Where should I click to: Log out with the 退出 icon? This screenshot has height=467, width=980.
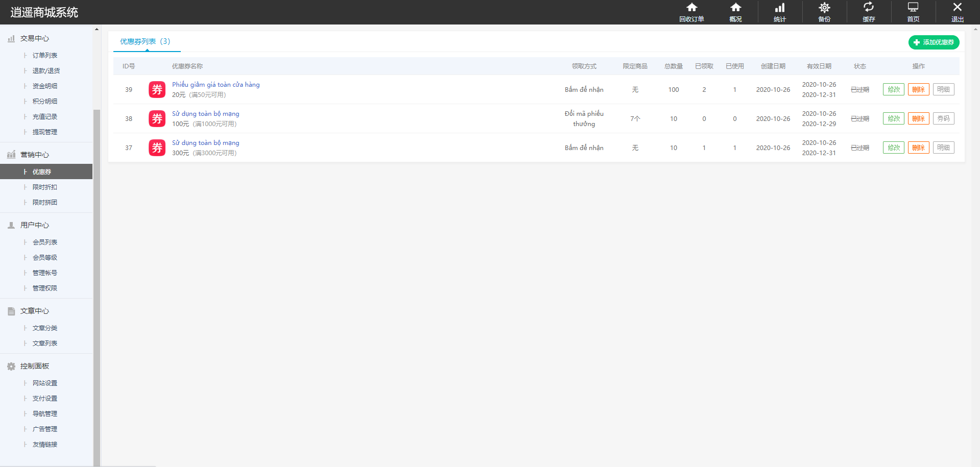[958, 12]
